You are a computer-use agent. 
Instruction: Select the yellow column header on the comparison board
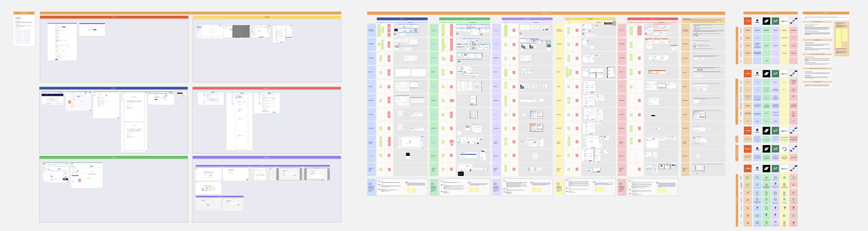click(x=590, y=19)
